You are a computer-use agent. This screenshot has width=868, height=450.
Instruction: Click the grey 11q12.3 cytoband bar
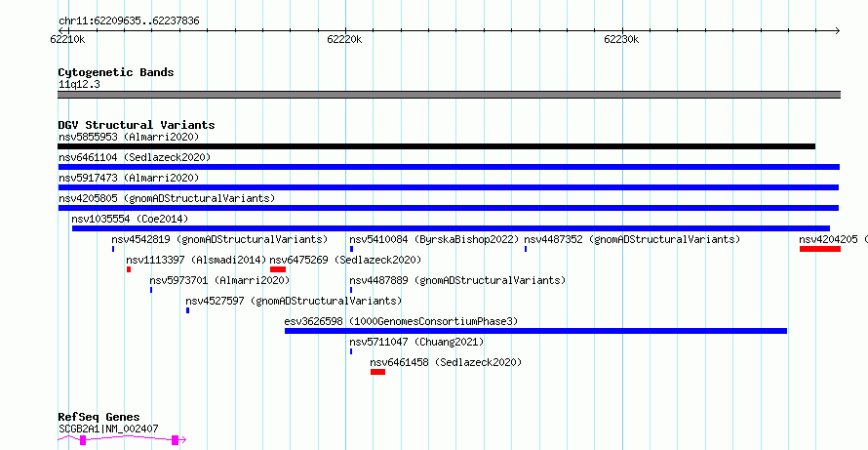click(449, 95)
